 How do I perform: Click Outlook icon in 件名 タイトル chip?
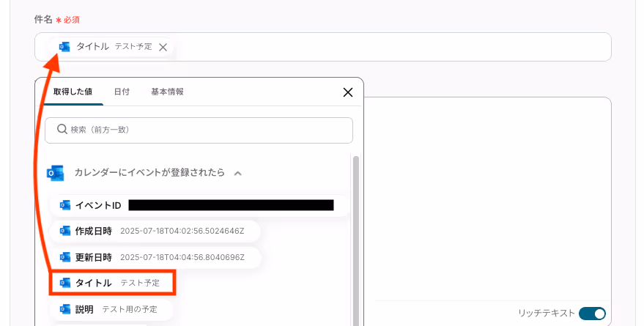[x=64, y=47]
